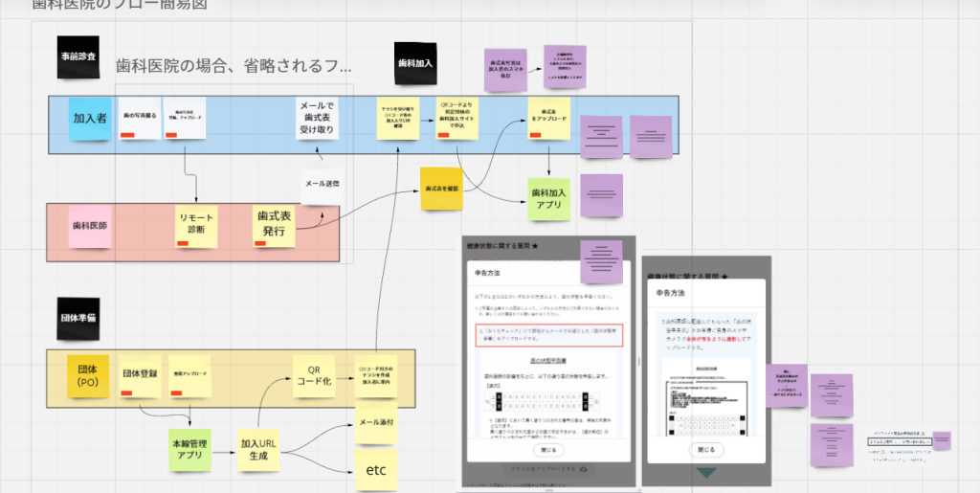Select the メール送信 white note

pos(322,184)
